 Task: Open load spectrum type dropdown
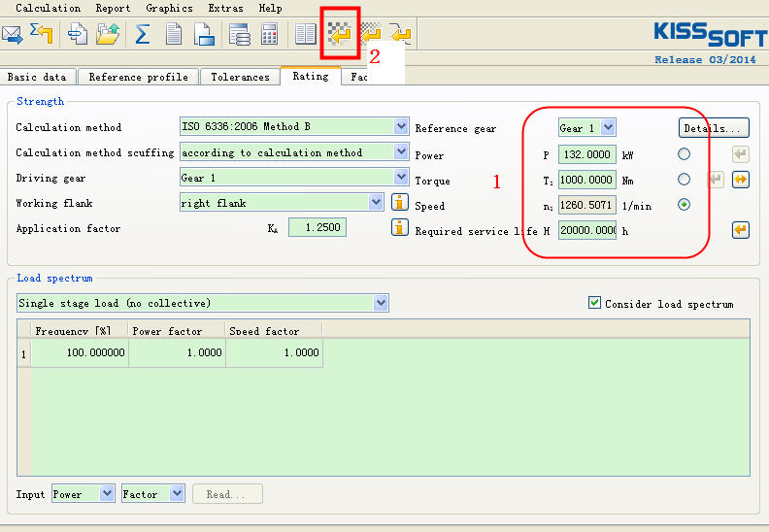(381, 303)
